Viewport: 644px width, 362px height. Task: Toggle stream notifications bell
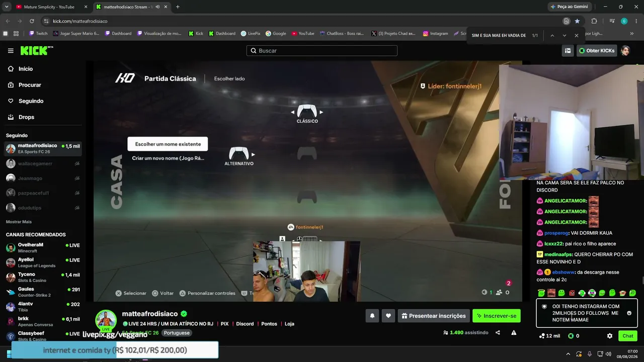point(372,316)
